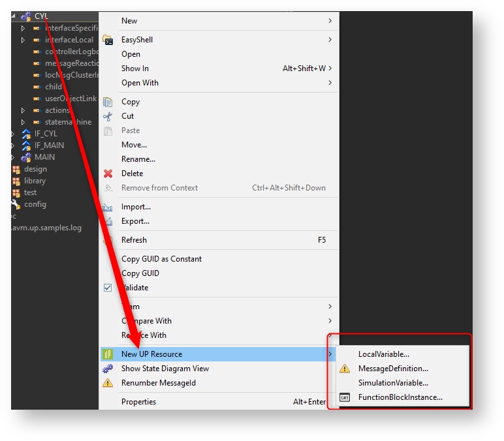Click the FunctionBlockInstance icon in submenu

345,397
